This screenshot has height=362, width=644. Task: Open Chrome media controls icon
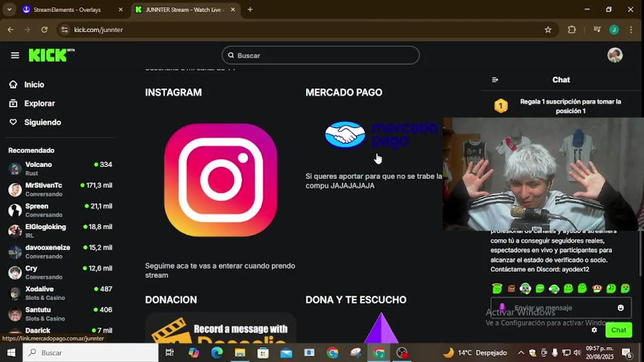pos(597,30)
